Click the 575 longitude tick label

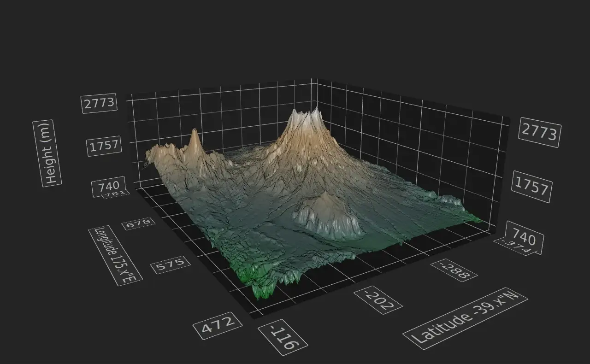point(171,264)
